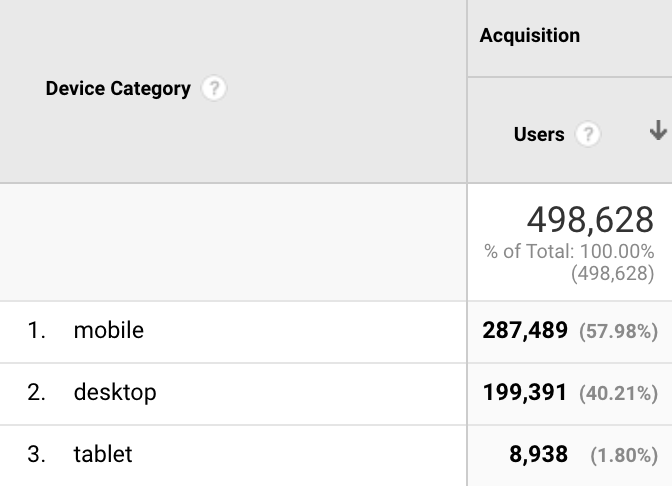Select the 40.21% desktop share percentage

(x=618, y=393)
